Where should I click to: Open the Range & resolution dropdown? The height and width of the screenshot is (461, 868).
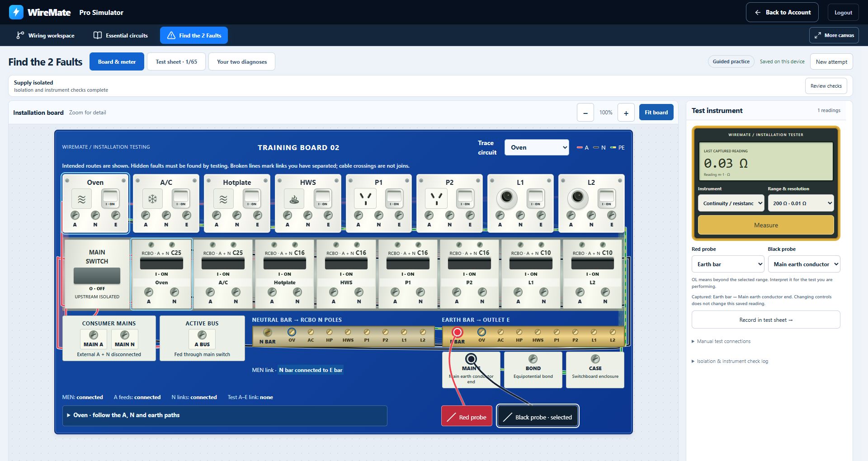(801, 203)
